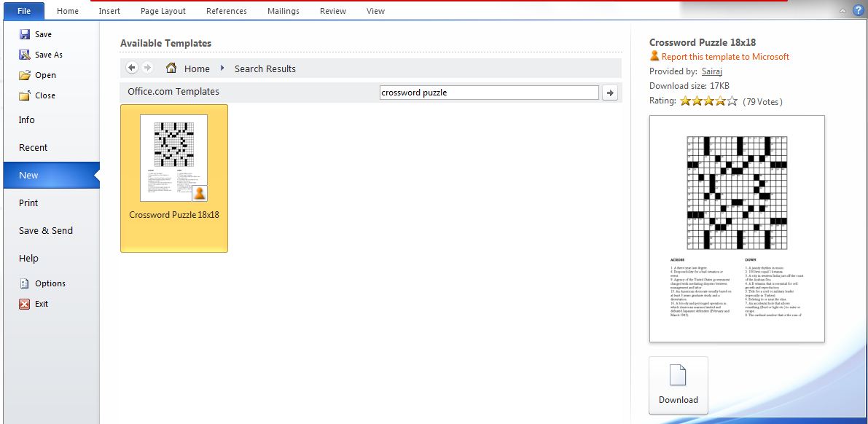
Task: Click the Home breadcrumb link
Action: click(197, 68)
